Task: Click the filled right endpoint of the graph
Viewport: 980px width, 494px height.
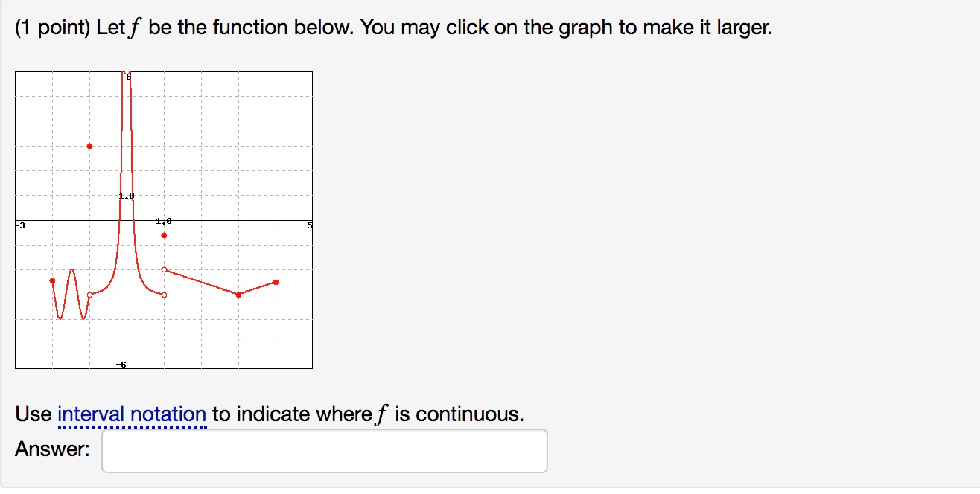Action: point(276,282)
